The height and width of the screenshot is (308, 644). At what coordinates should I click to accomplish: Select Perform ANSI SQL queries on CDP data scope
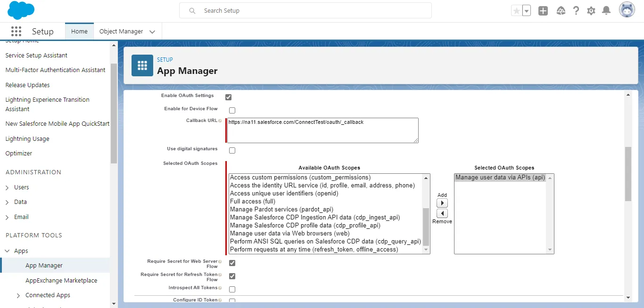tap(325, 241)
